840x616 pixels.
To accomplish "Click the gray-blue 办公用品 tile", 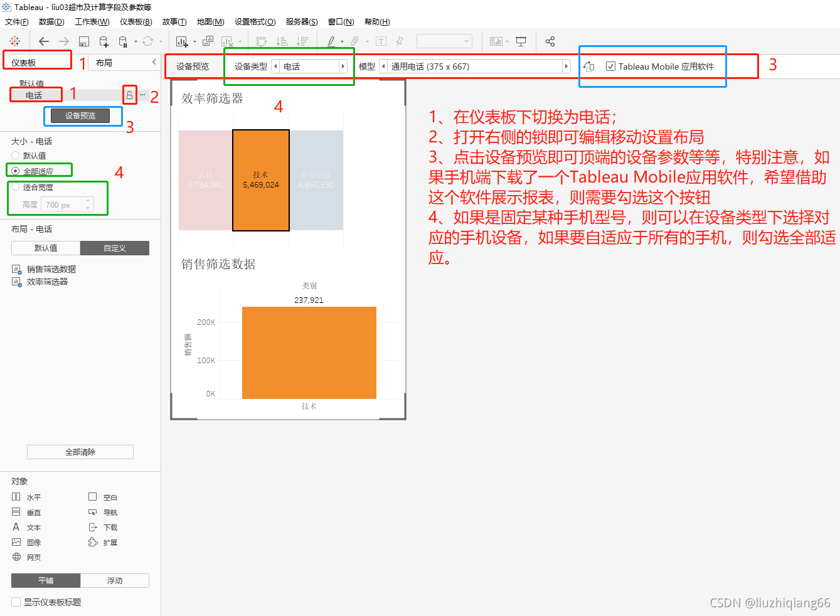I will (x=316, y=181).
